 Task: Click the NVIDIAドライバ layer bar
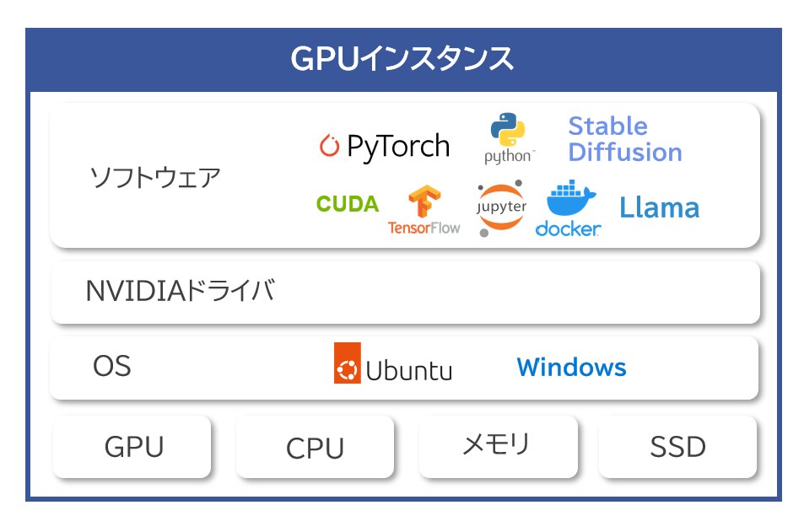click(x=405, y=292)
